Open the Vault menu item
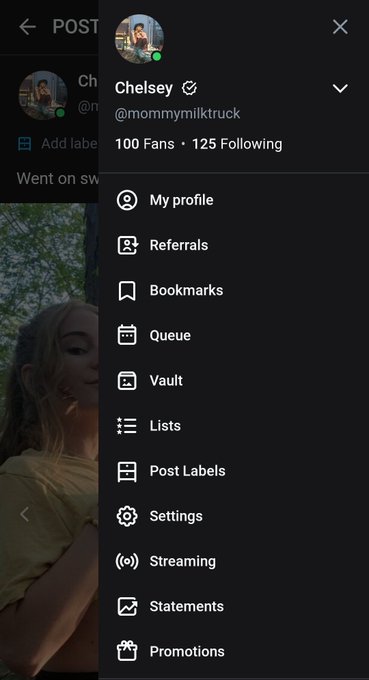This screenshot has height=680, width=369. (x=234, y=381)
